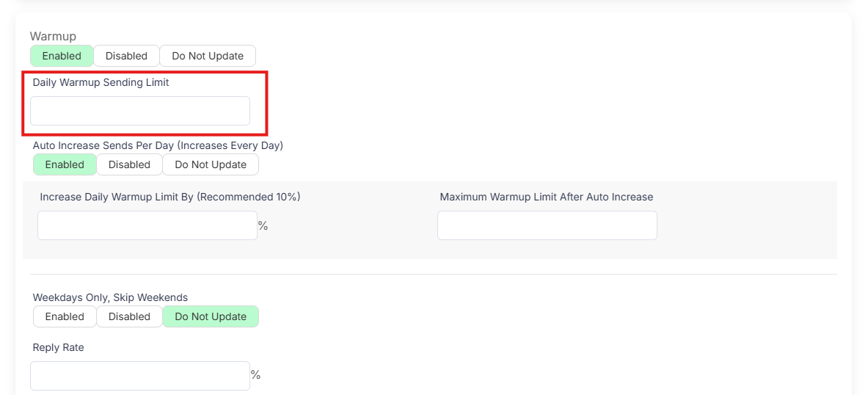Screen dimensions: 868x395
Task: Click the Maximum Warmup Limit After Auto Increase label
Action: (x=547, y=197)
